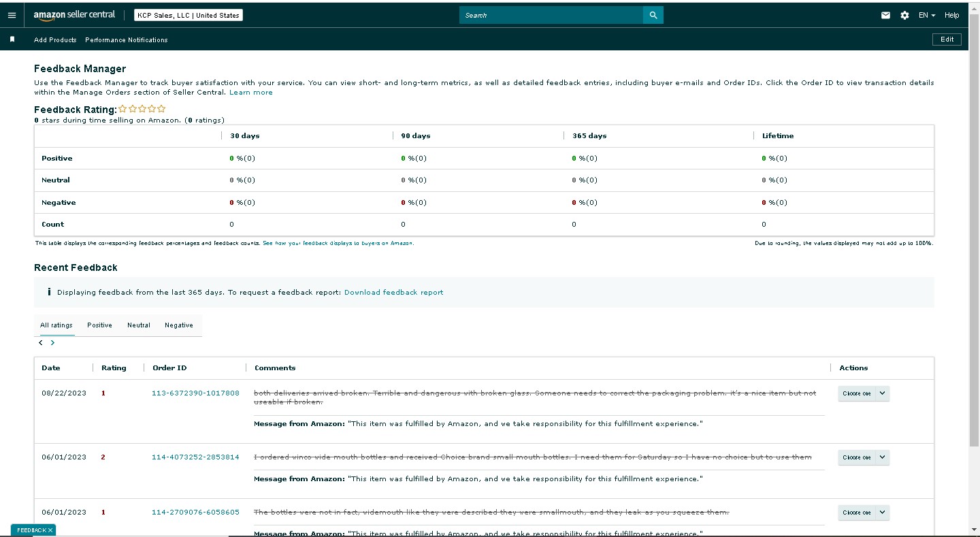Image resolution: width=980 pixels, height=537 pixels.
Task: Click the Help link in header
Action: (952, 15)
